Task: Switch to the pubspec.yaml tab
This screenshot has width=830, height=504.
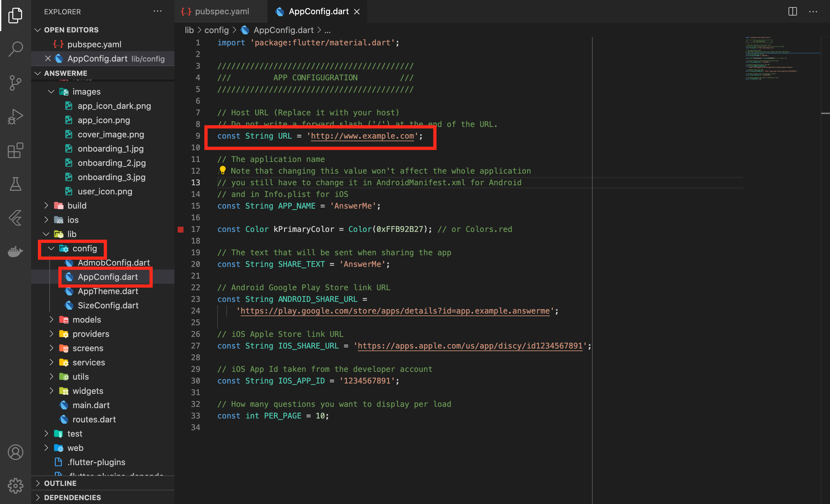Action: pyautogui.click(x=221, y=11)
